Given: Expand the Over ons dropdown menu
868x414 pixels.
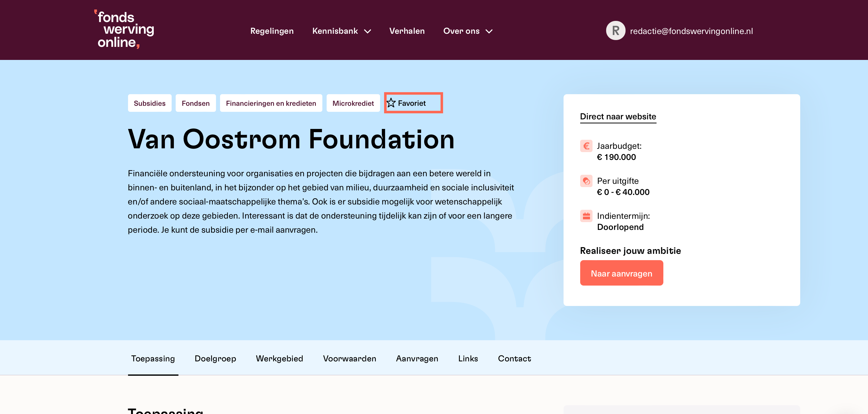Looking at the screenshot, I should tap(468, 31).
